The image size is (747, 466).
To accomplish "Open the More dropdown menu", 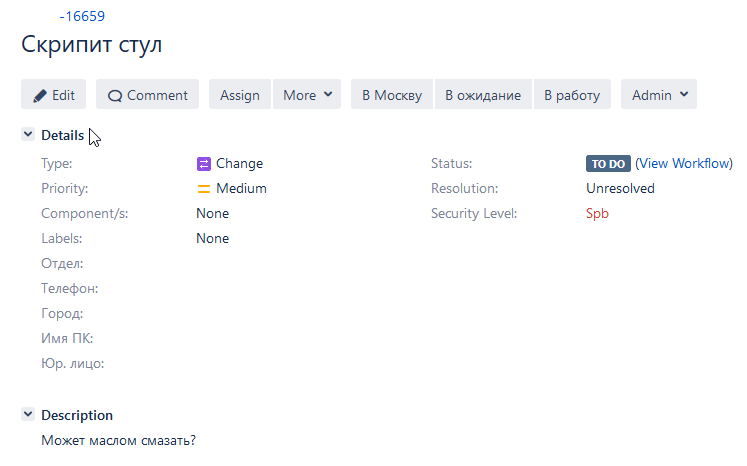I will coord(307,94).
